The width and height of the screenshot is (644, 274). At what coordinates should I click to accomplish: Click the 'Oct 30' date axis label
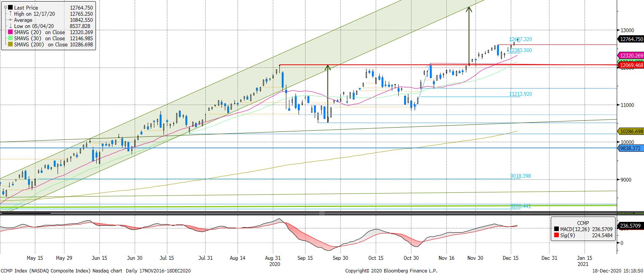click(x=411, y=258)
